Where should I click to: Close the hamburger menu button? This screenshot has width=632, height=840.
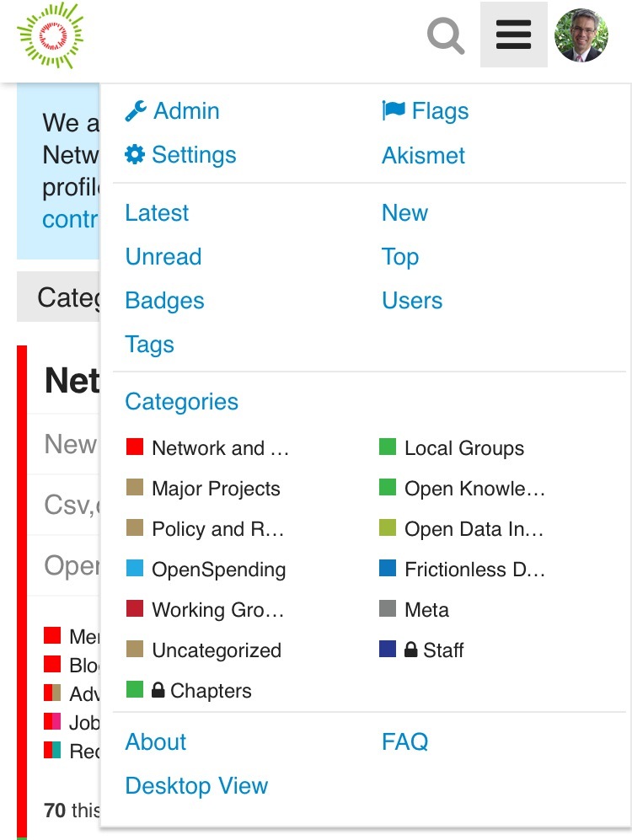pyautogui.click(x=513, y=35)
